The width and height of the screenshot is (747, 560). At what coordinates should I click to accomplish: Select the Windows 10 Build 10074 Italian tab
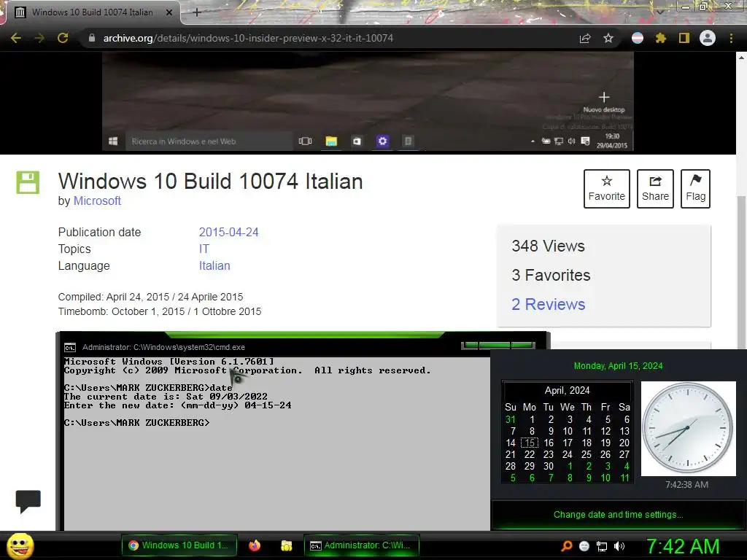point(93,12)
